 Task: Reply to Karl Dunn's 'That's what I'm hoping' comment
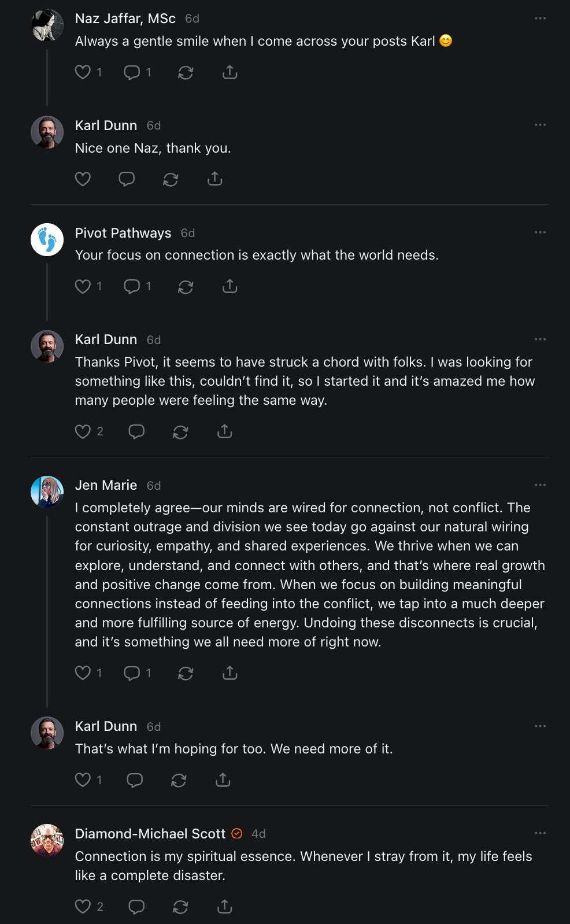point(135,781)
